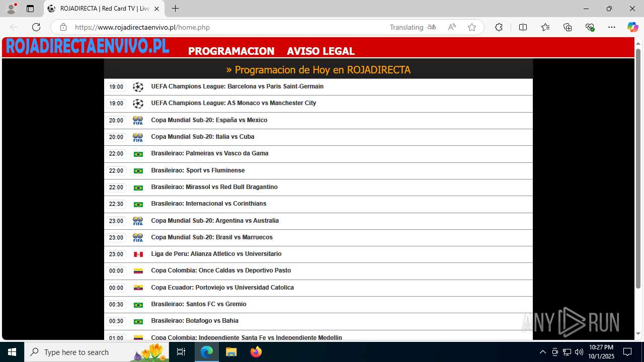This screenshot has width=644, height=362.
Task: Open Browser essentials icon
Action: (590, 27)
